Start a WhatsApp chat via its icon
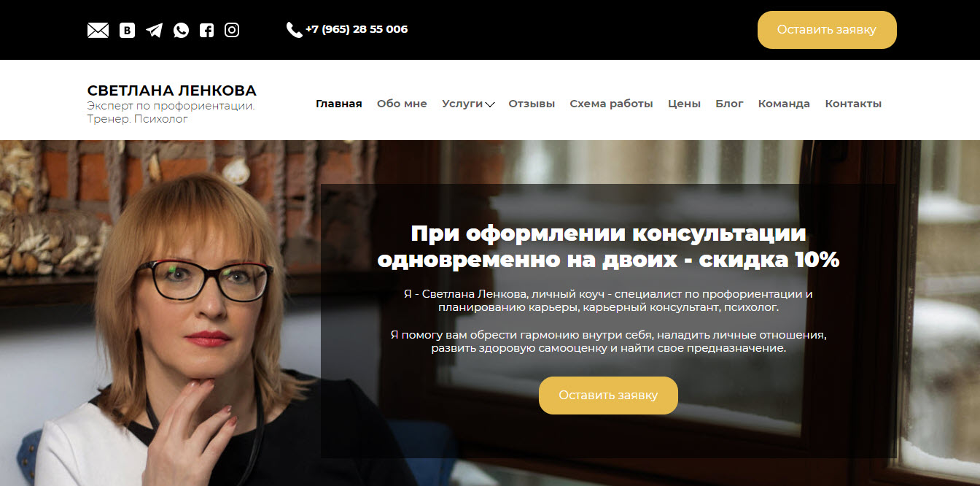980x486 pixels. pos(181,30)
